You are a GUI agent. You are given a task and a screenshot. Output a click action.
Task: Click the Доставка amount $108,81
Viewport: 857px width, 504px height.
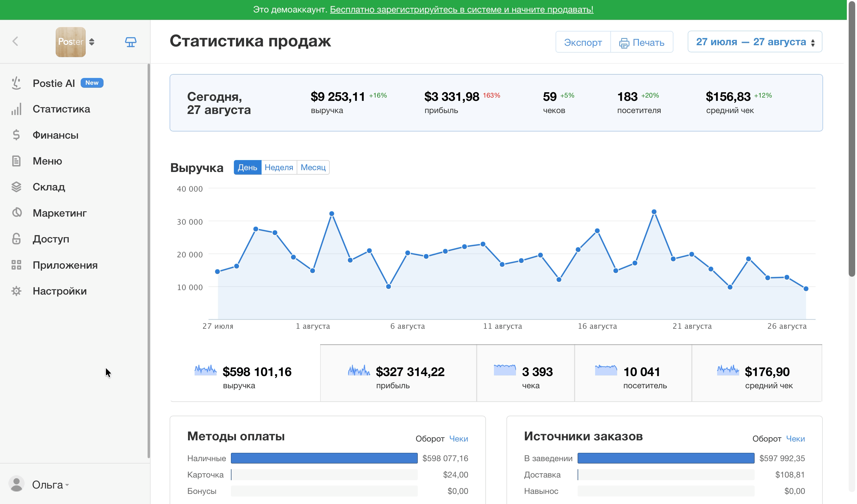[x=790, y=475]
